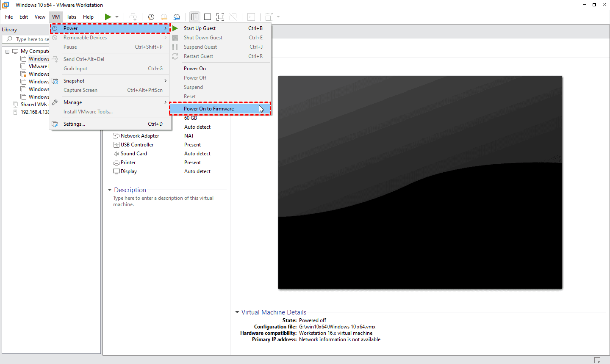Select the 192.168.4.138 server entry

click(x=35, y=112)
